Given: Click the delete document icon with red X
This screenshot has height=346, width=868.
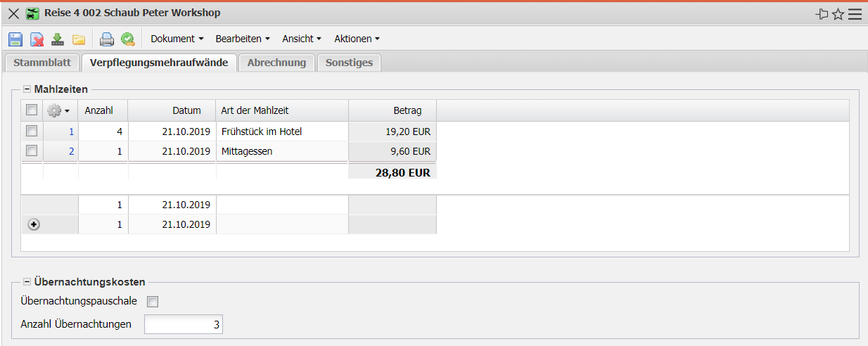Looking at the screenshot, I should [37, 39].
